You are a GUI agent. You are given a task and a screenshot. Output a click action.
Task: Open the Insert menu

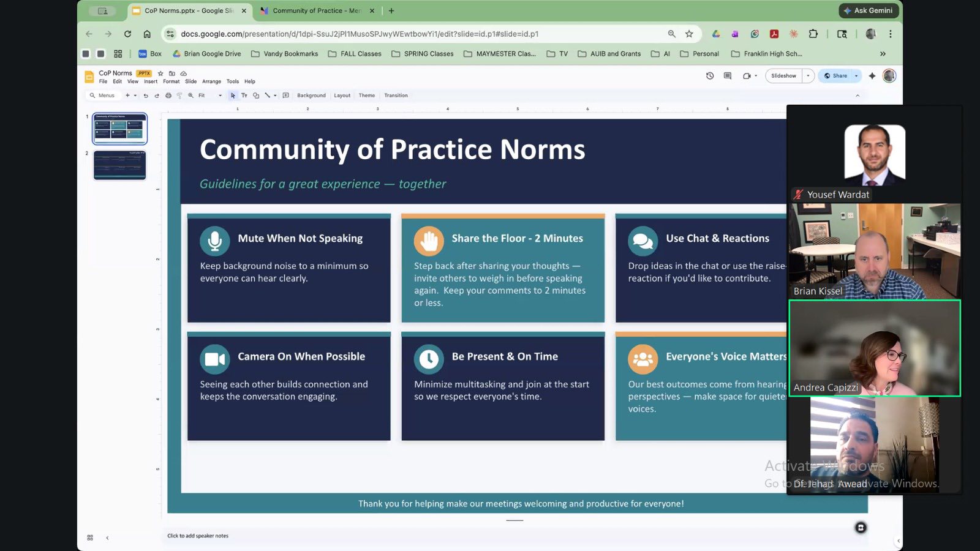point(151,81)
